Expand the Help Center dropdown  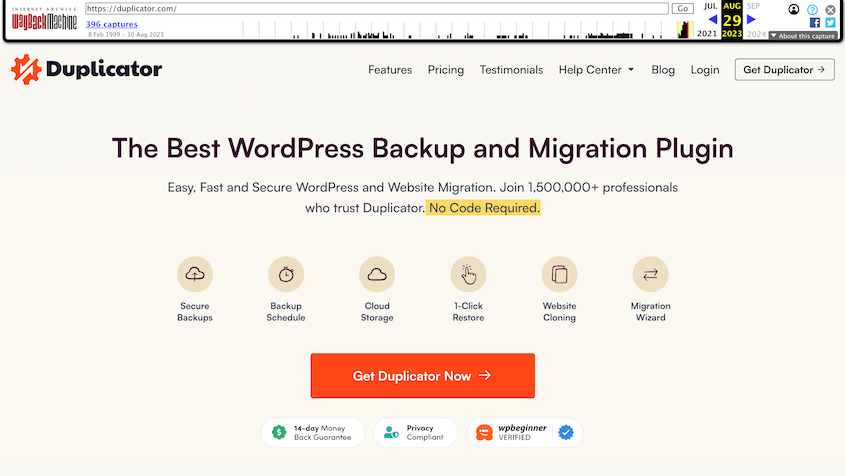tap(596, 70)
